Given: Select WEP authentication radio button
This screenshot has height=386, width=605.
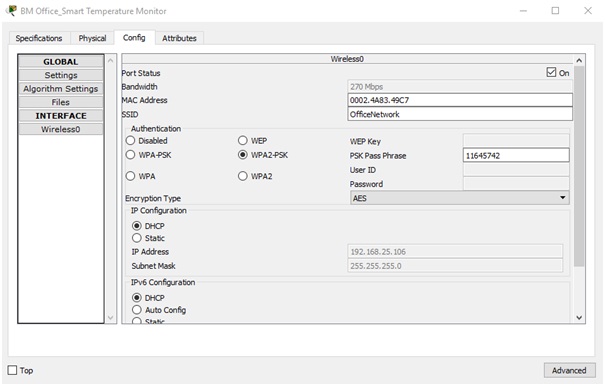Looking at the screenshot, I should pos(243,141).
